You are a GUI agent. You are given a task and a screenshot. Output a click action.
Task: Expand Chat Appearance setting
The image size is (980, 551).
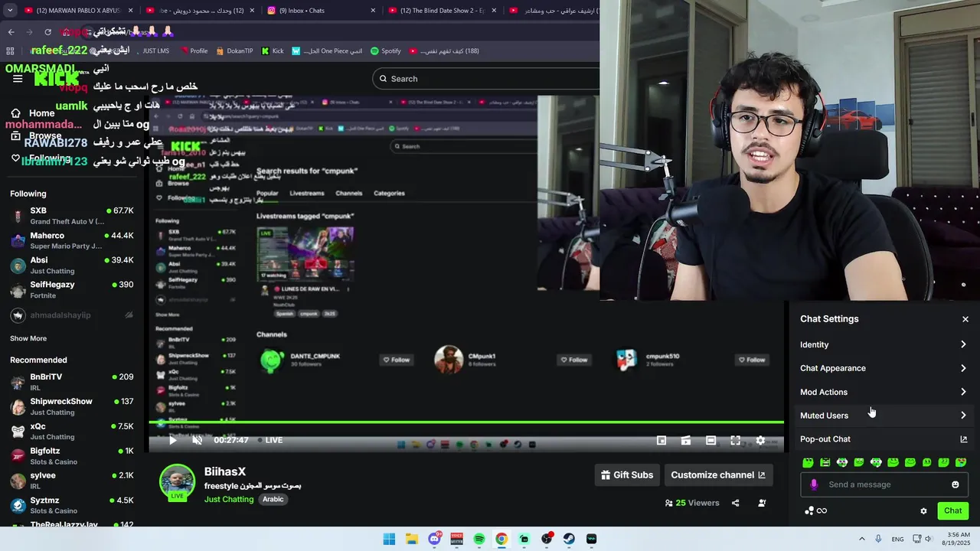click(884, 368)
